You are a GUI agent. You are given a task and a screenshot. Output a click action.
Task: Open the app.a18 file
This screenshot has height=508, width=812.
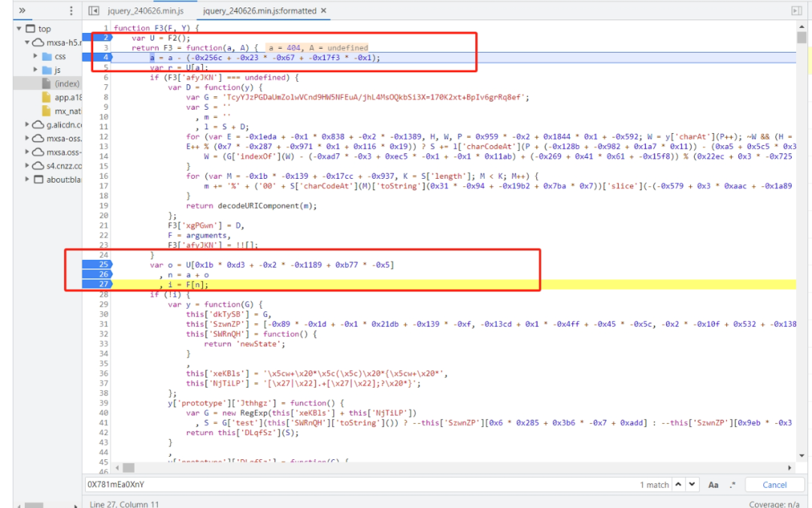(x=68, y=98)
